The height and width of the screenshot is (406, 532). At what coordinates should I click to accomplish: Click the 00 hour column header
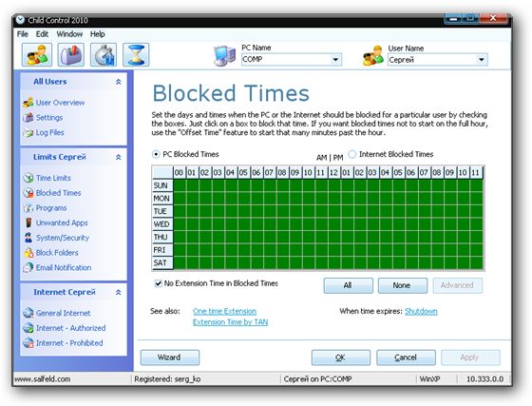(180, 172)
